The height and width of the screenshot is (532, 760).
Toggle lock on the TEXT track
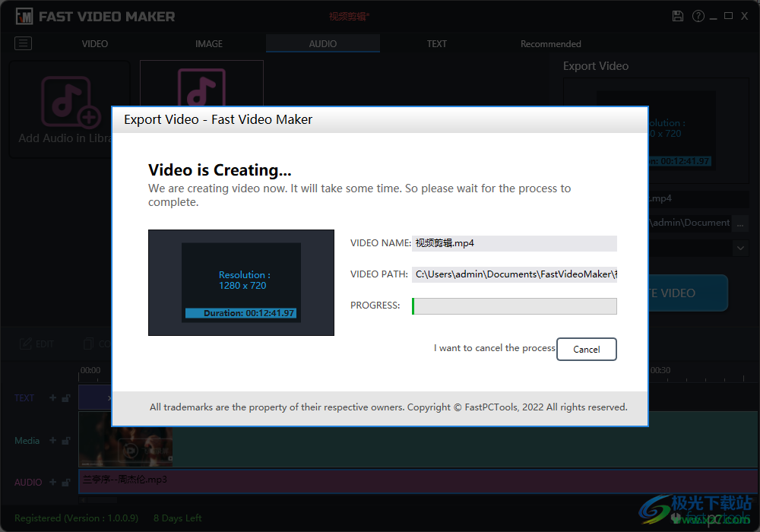coord(66,397)
